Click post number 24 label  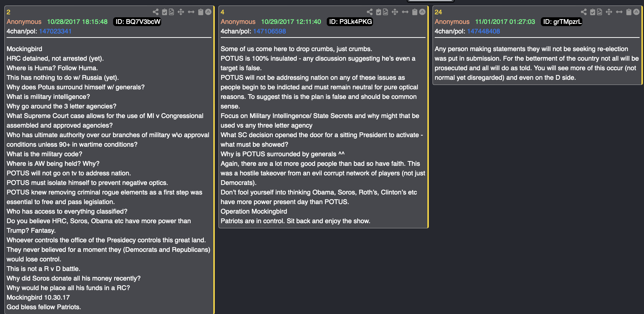point(438,12)
